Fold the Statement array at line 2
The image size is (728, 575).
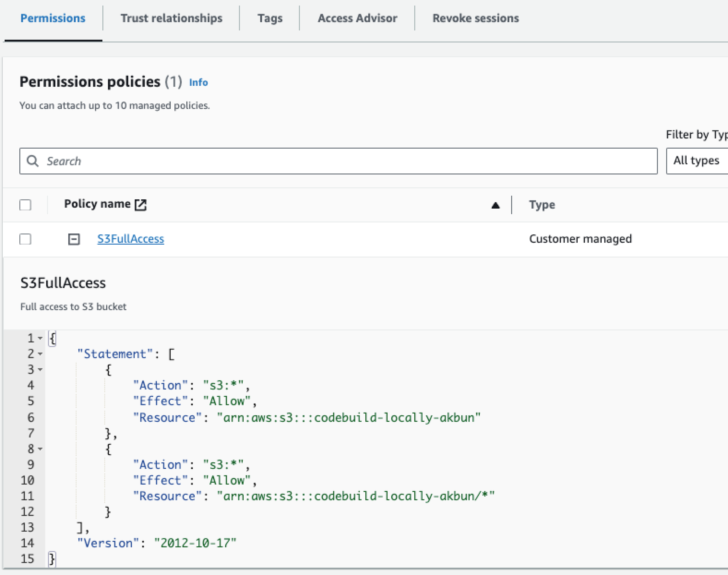pyautogui.click(x=40, y=354)
